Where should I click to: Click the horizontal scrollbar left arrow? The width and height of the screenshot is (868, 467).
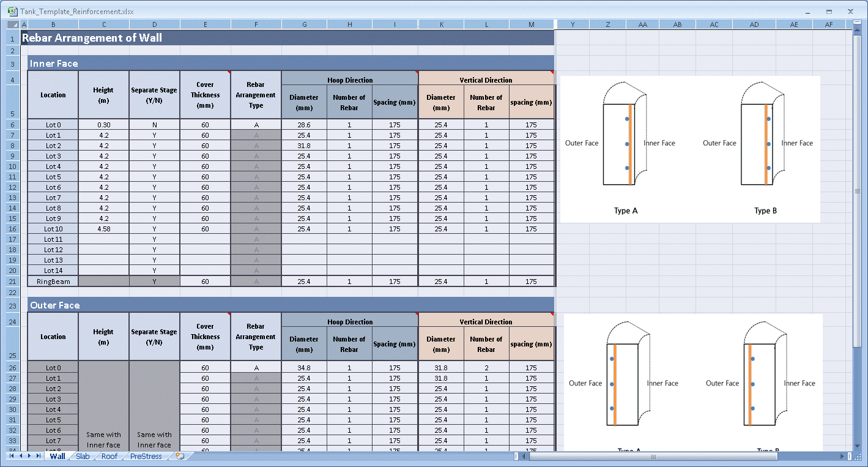click(523, 456)
